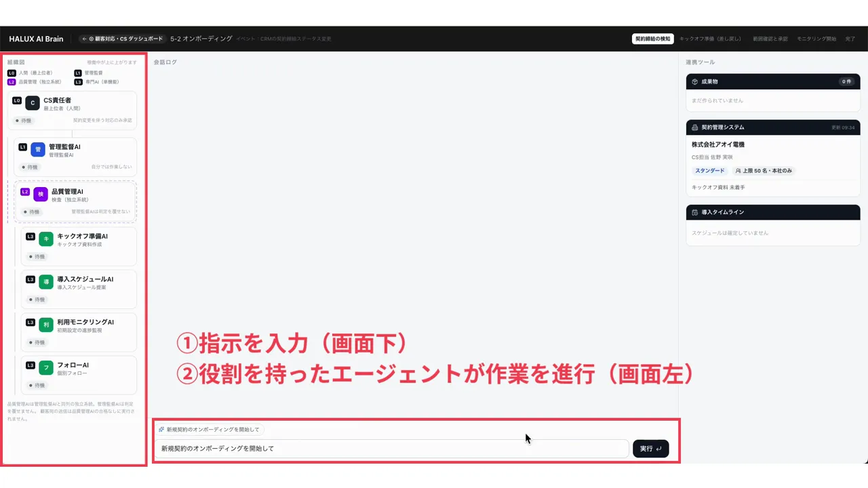Screen dimensions: 868x488
Task: Click the L3 badge on the フォローAI card
Action: click(31, 365)
